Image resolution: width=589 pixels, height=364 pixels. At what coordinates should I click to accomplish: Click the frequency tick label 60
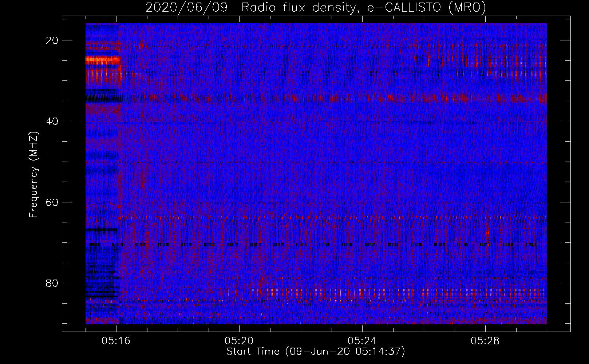coord(52,202)
